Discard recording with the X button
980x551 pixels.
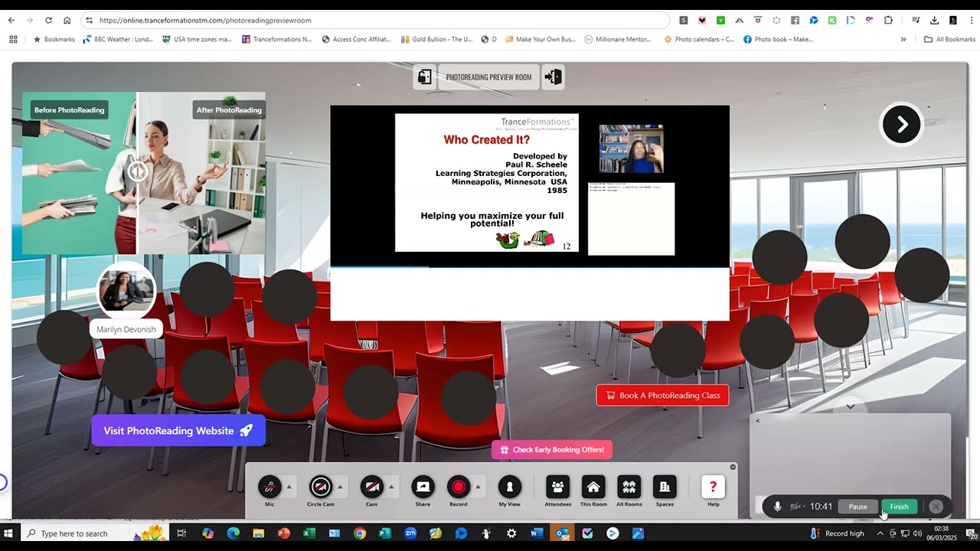pos(936,507)
